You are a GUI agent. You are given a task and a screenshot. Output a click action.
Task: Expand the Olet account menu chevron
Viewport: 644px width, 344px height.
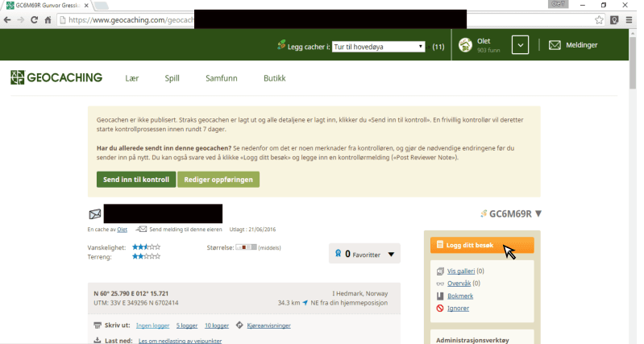click(520, 45)
